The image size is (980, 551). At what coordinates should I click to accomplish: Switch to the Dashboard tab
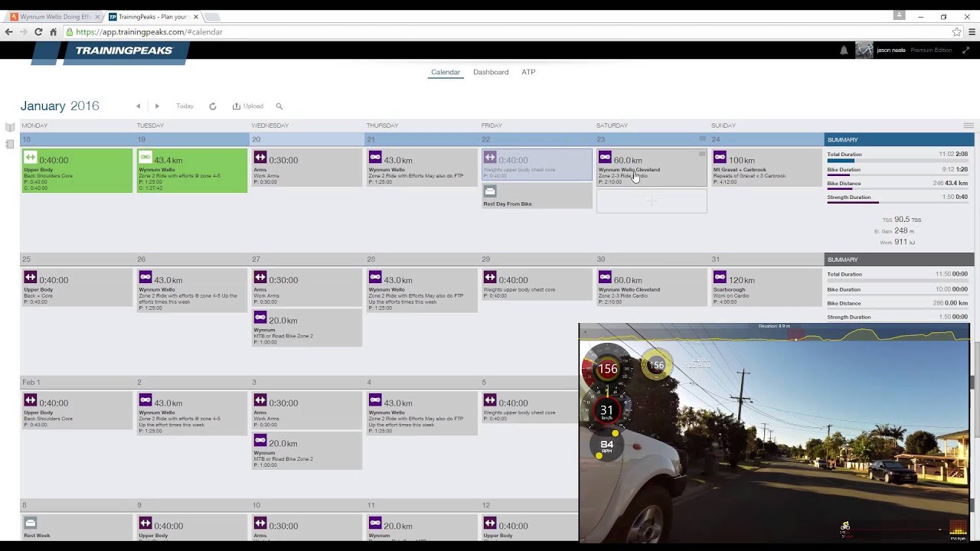pos(491,72)
